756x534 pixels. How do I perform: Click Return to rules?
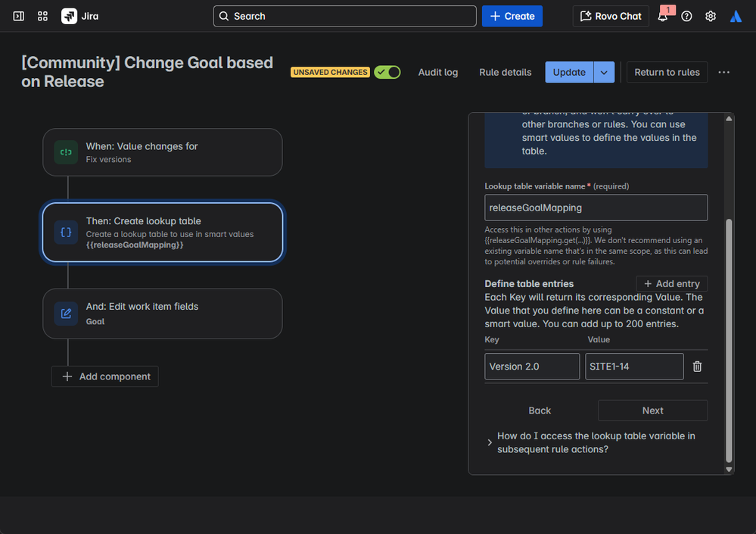tap(667, 72)
